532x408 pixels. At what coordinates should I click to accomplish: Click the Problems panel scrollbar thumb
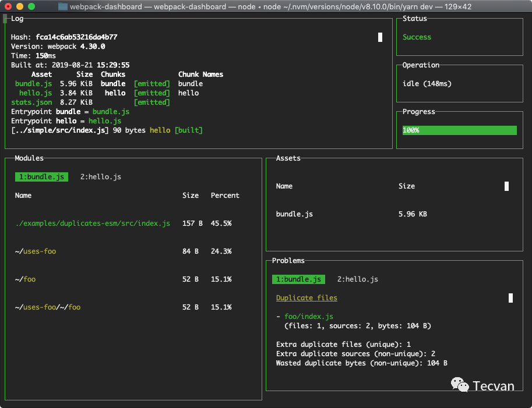510,298
